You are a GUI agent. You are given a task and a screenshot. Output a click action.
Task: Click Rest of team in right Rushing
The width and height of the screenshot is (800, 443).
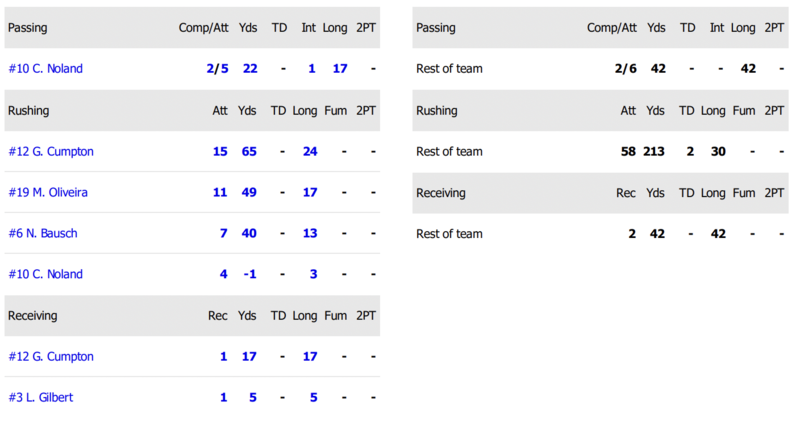coord(449,151)
